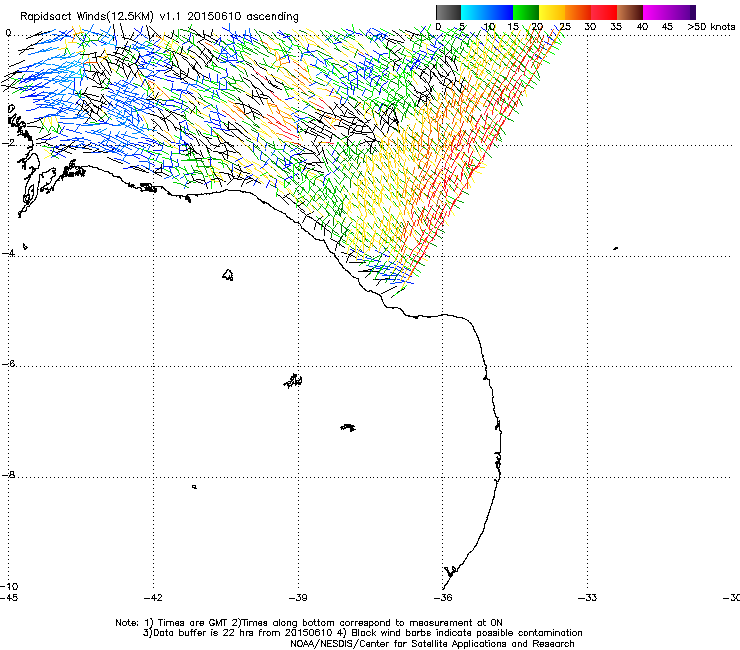
Task: Click the magenta 40-45 knots legend color
Action: tap(656, 12)
